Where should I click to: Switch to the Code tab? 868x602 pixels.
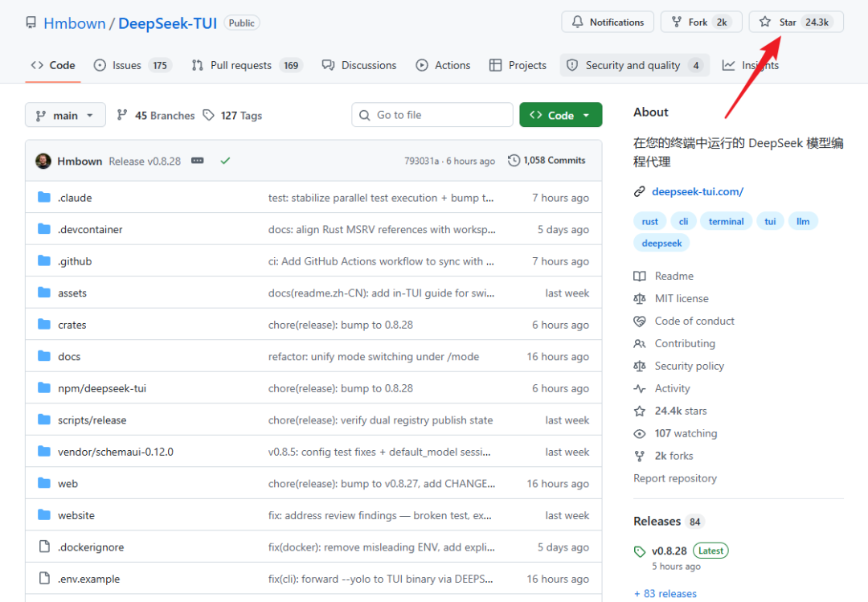pyautogui.click(x=53, y=65)
